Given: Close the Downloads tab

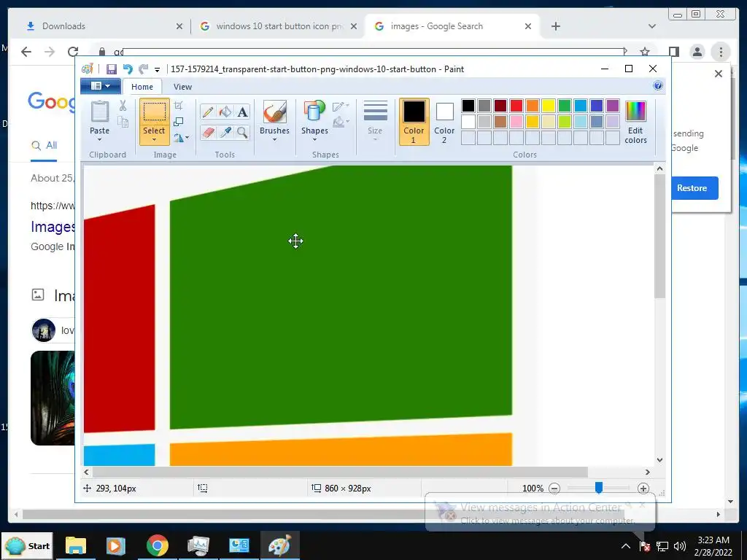Looking at the screenshot, I should point(179,26).
